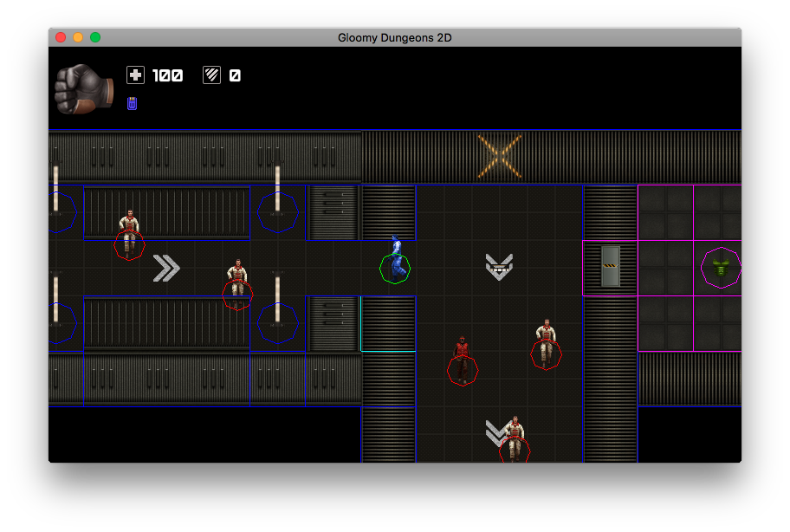Viewport: 790px width, 532px height.
Task: Click the orange X mark on the wall
Action: point(499,156)
